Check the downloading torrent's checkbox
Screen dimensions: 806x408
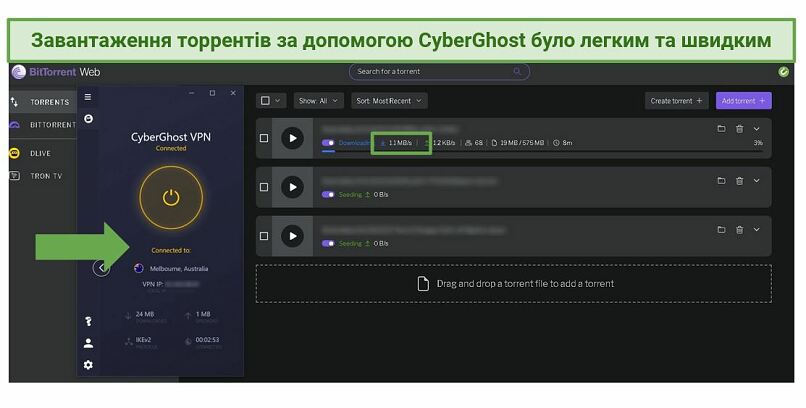264,138
